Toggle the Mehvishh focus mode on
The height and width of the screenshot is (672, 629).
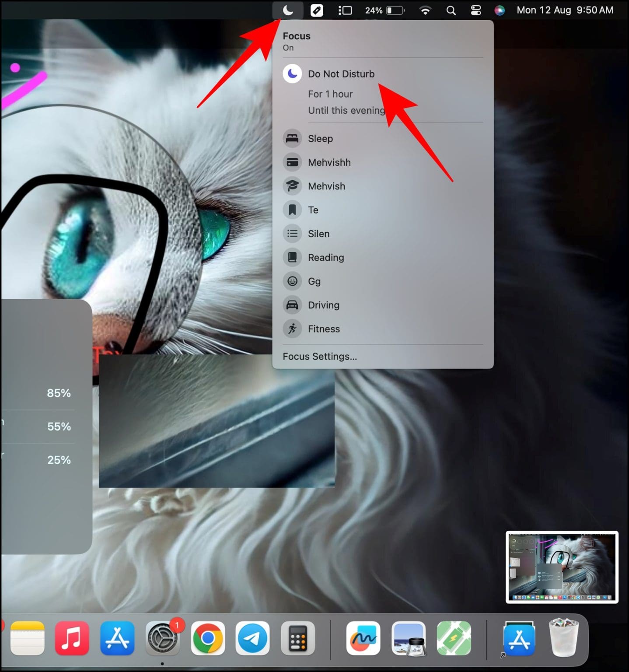point(329,162)
